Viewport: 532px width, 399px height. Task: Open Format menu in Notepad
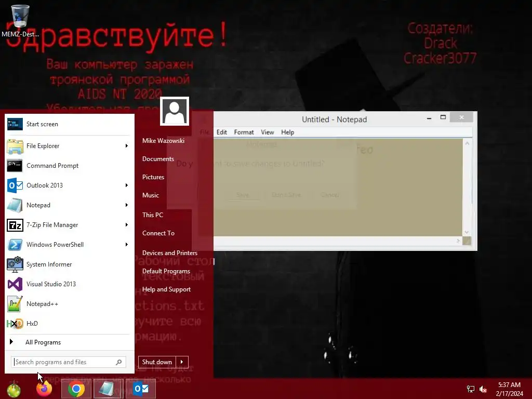(x=244, y=132)
